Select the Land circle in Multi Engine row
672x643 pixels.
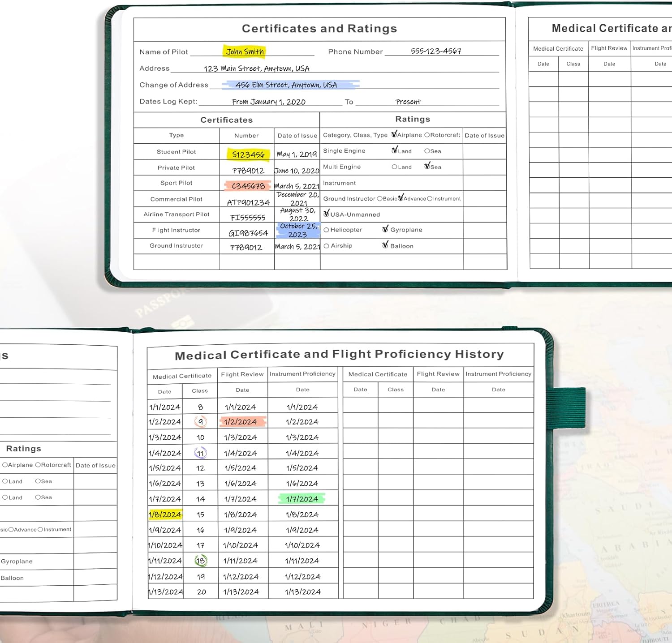(394, 167)
